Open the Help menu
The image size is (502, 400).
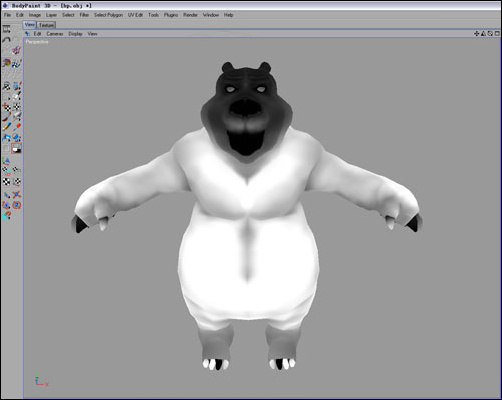(228, 15)
